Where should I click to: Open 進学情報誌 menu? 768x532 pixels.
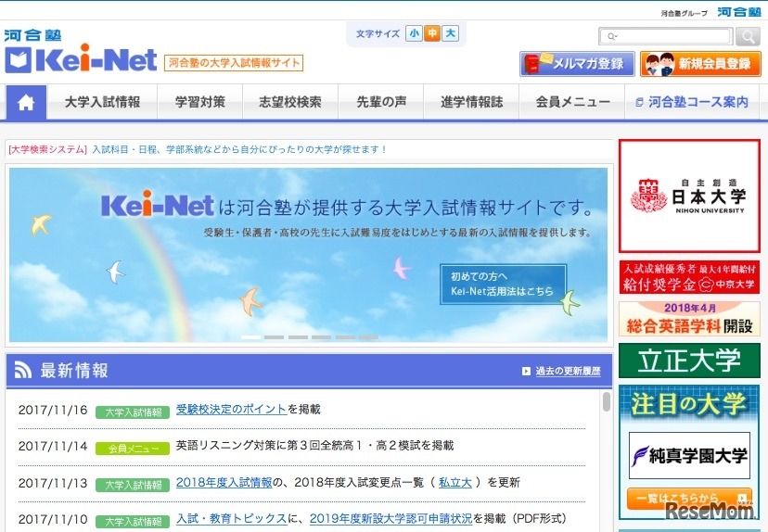(471, 102)
